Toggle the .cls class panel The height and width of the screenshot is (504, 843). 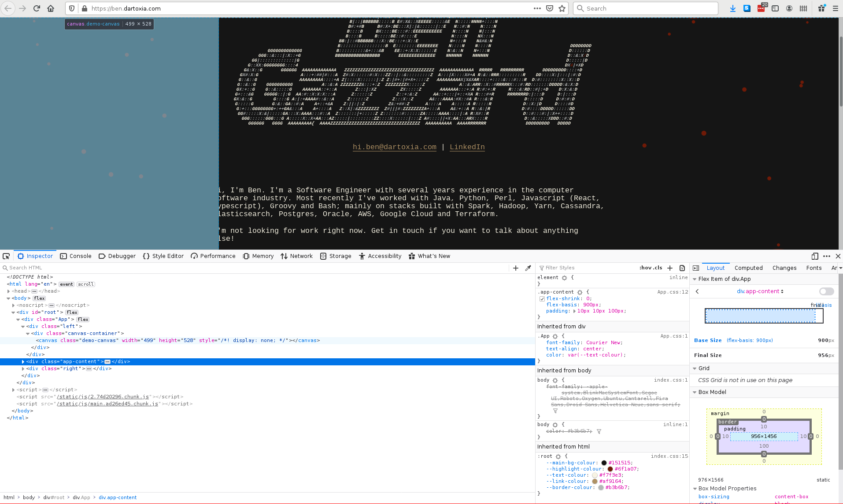pyautogui.click(x=657, y=268)
